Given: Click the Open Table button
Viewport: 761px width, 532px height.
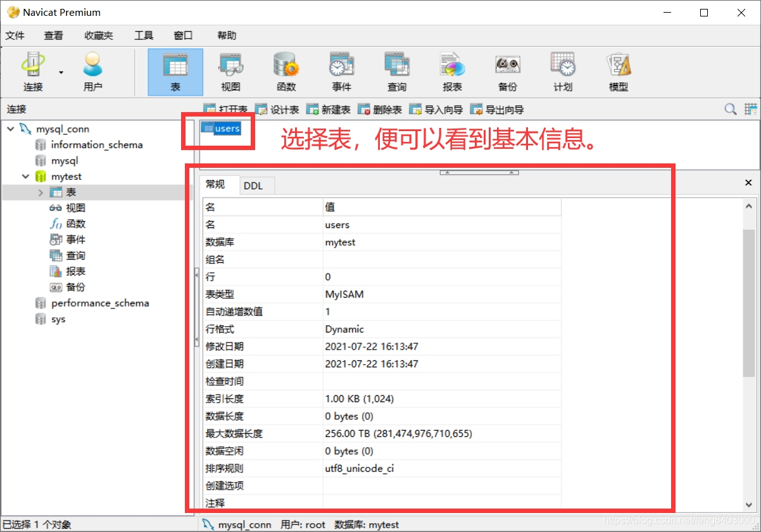Looking at the screenshot, I should tap(226, 110).
